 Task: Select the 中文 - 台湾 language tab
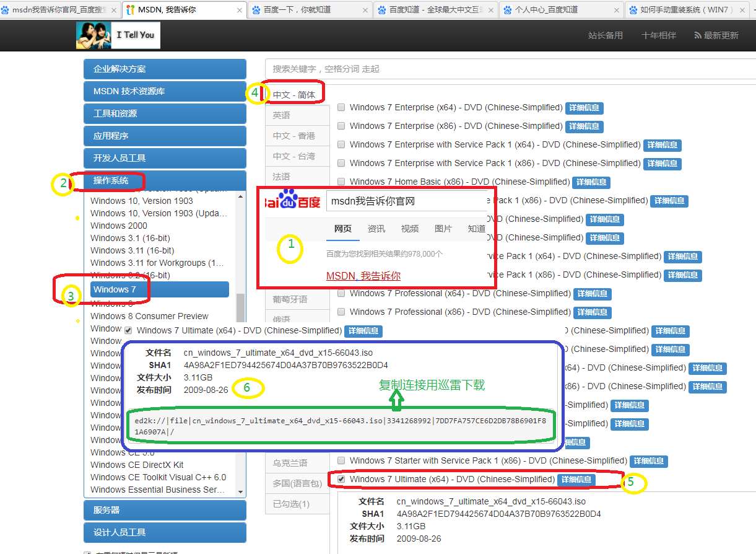coord(297,156)
